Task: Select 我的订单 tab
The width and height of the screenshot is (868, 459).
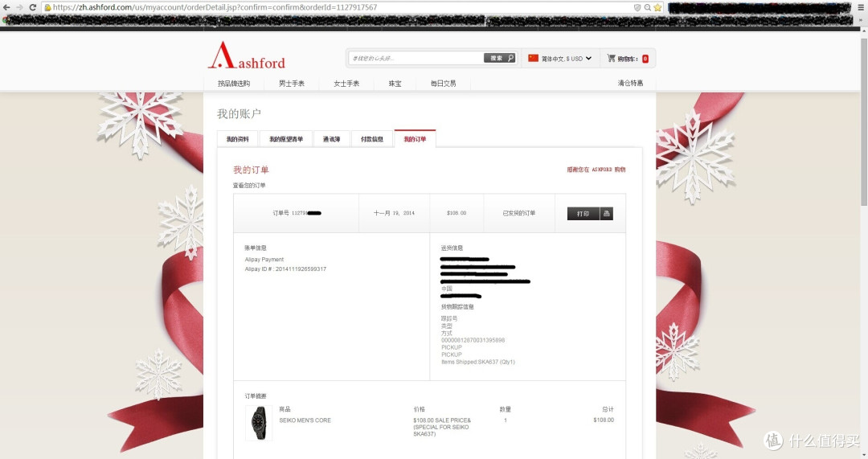Action: (416, 139)
